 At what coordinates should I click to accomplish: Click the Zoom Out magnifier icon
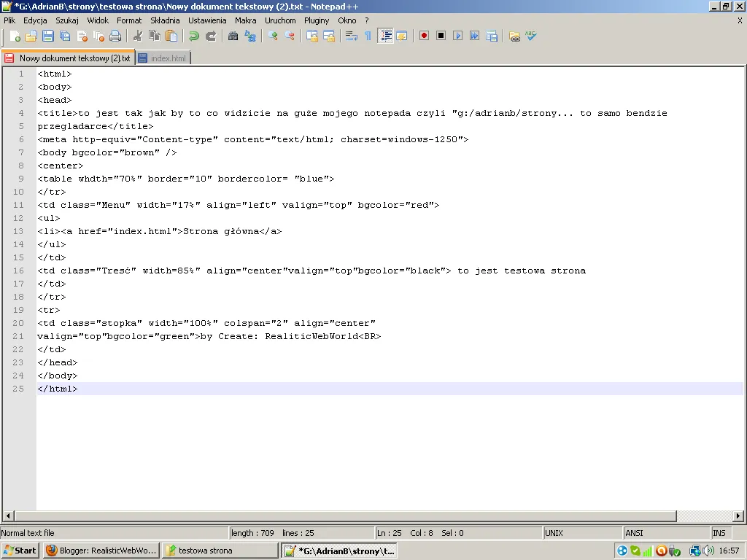[290, 36]
